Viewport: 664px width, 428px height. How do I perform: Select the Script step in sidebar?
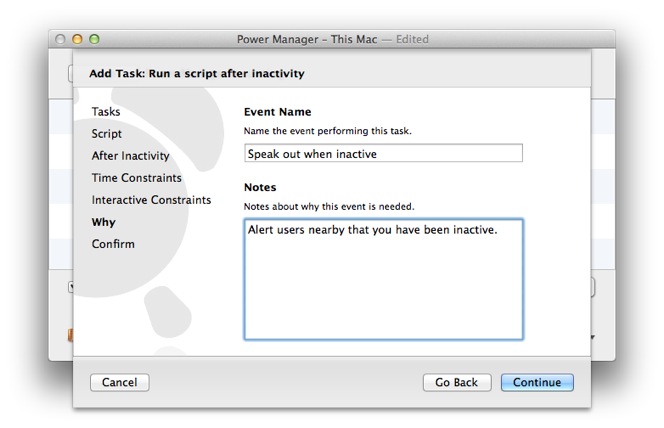coord(107,134)
